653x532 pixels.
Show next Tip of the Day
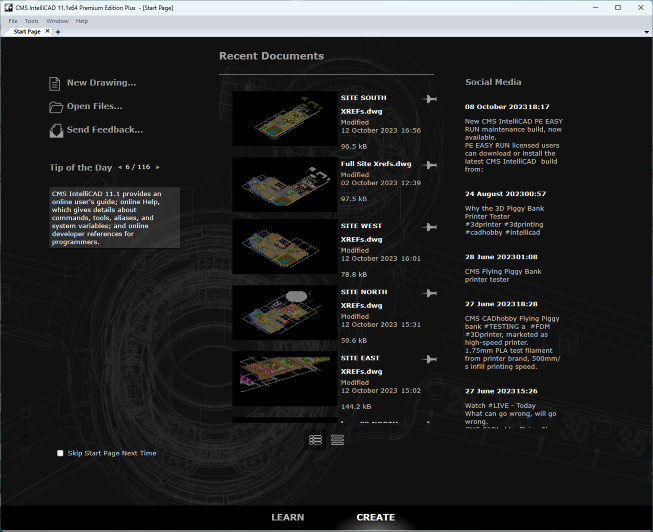point(158,167)
